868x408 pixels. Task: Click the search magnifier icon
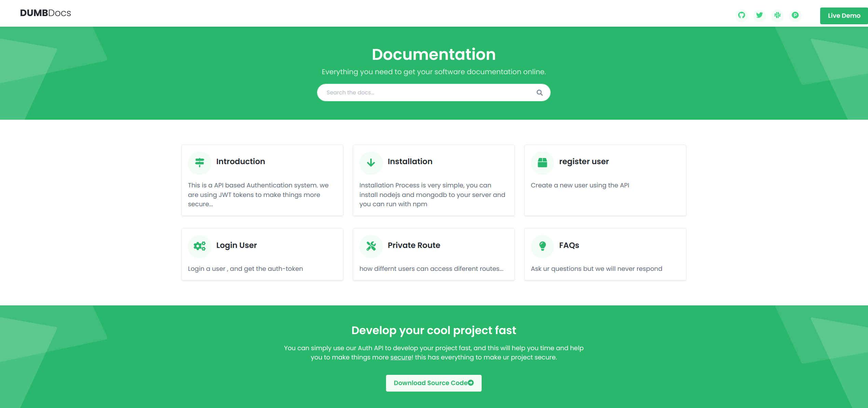point(539,93)
